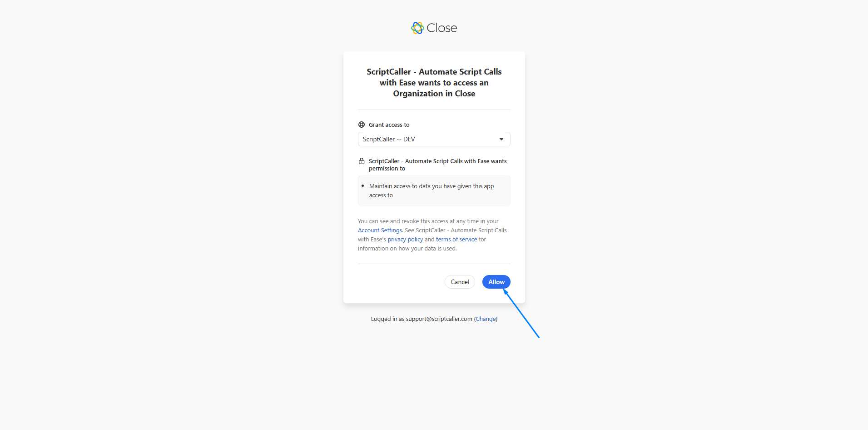The width and height of the screenshot is (868, 430).
Task: Click the support@scriptcaller.com logged-in text
Action: click(x=439, y=319)
